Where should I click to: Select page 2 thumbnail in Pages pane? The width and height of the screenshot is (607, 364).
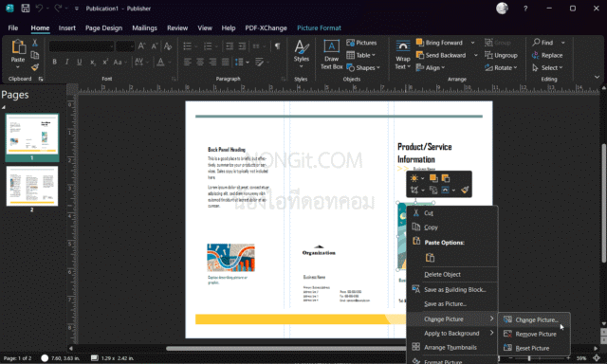(32, 186)
